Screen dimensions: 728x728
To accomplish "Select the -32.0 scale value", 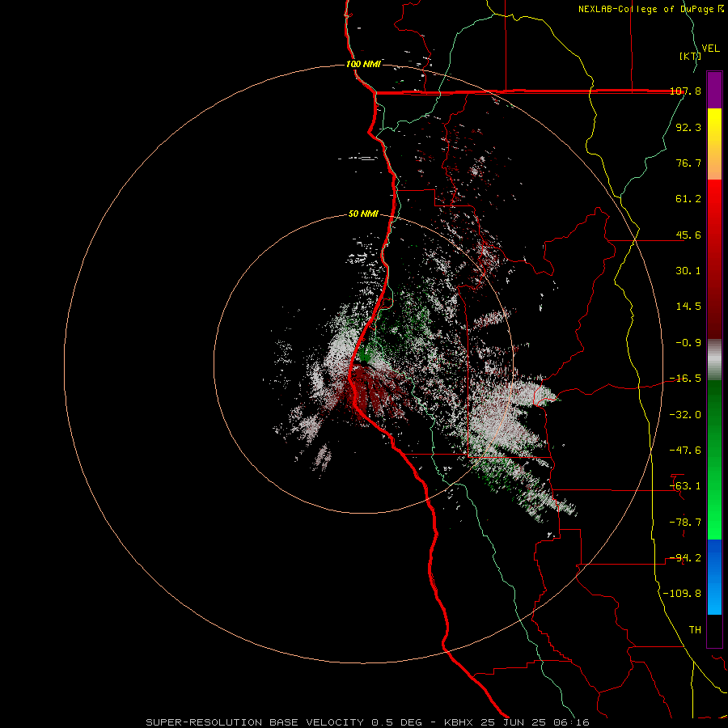I will coord(685,415).
